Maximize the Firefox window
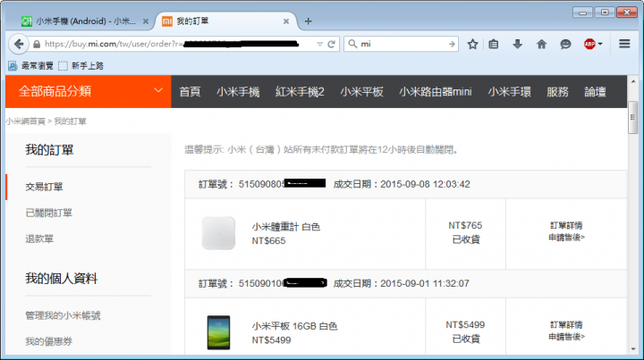The height and width of the screenshot is (360, 644). pyautogui.click(x=605, y=13)
